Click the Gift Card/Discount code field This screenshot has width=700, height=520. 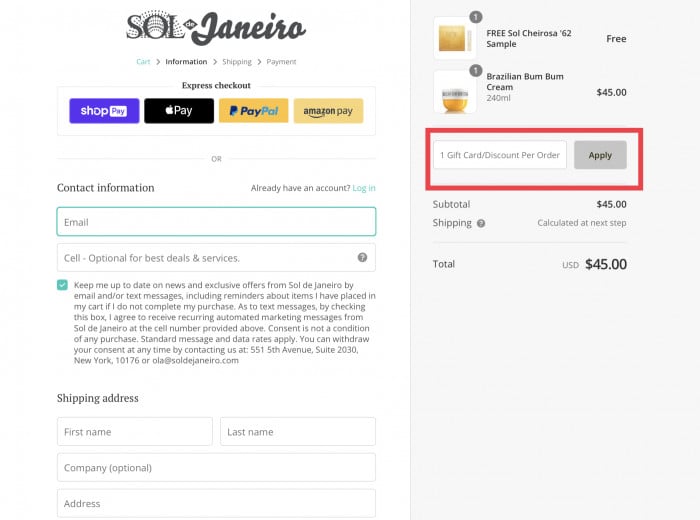coord(500,155)
